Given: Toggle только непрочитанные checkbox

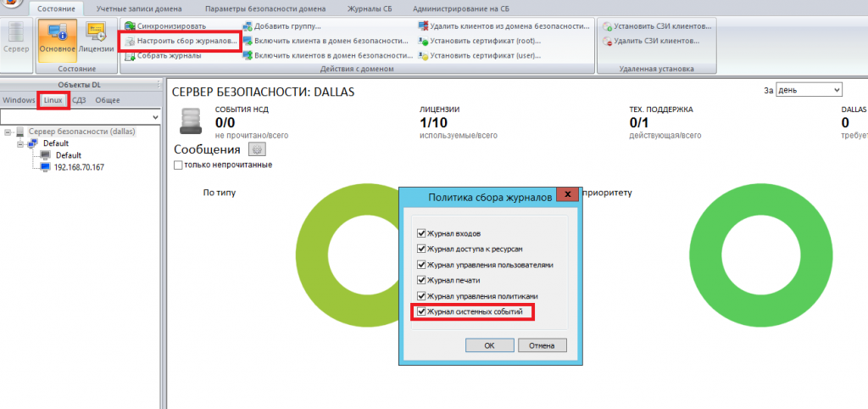Looking at the screenshot, I should (178, 165).
